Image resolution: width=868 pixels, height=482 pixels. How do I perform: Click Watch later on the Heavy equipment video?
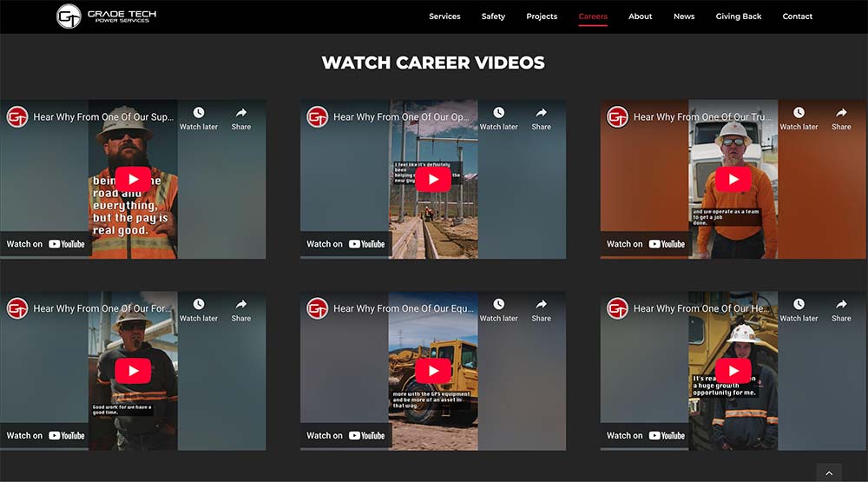point(799,310)
